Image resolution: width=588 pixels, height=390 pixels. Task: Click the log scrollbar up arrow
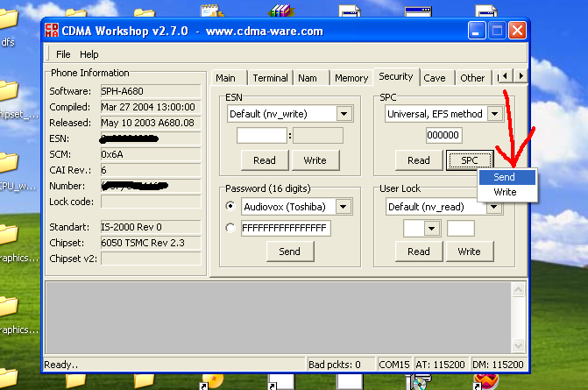(518, 289)
